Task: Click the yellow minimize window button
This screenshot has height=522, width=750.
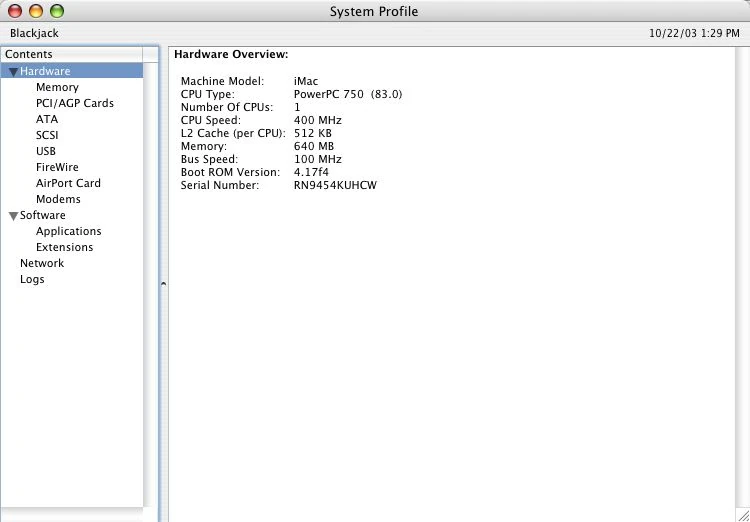Action: [x=36, y=11]
